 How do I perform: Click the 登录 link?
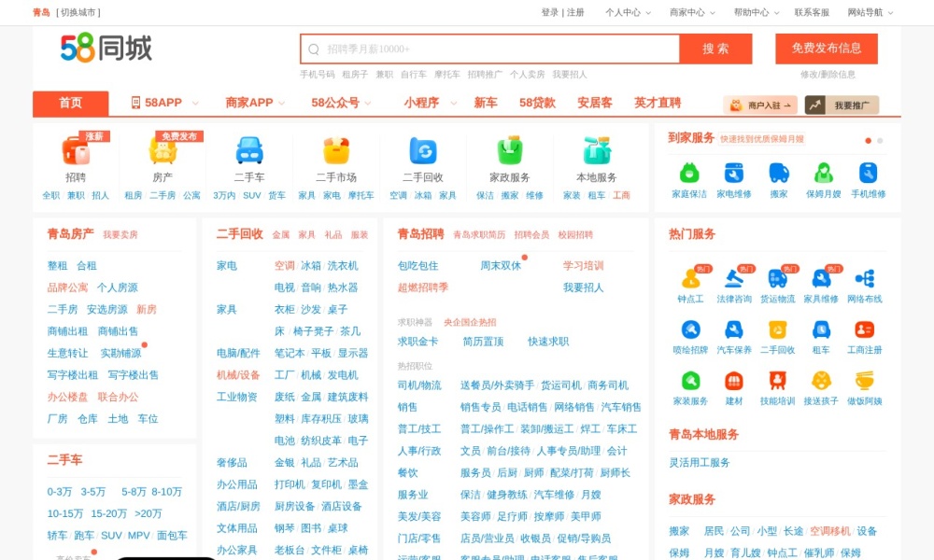coord(550,12)
